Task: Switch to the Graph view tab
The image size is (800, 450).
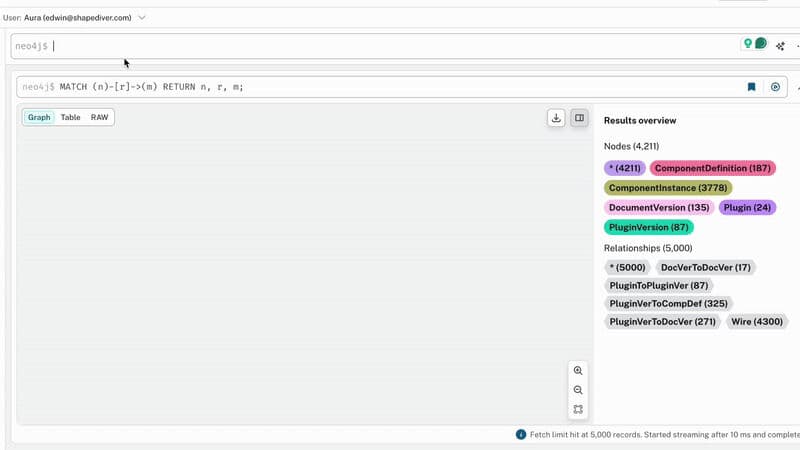Action: tap(39, 117)
